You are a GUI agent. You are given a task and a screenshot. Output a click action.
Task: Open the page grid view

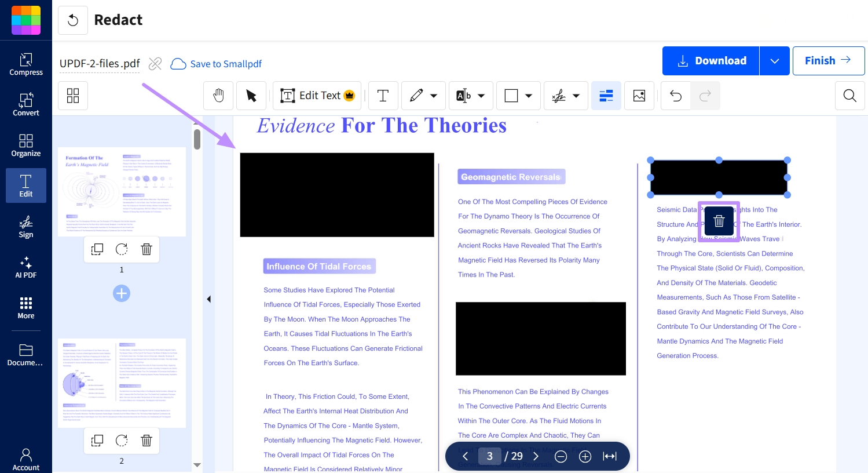(73, 95)
